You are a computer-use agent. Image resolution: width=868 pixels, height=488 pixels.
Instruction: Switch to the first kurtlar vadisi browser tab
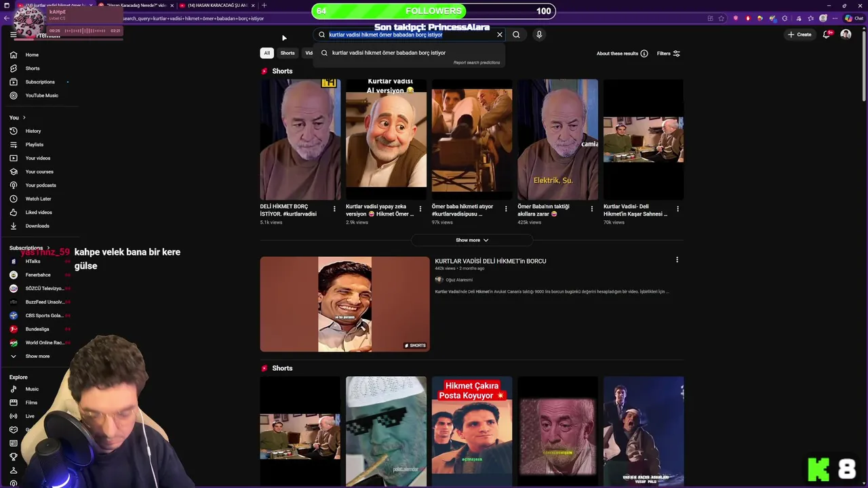[54, 5]
